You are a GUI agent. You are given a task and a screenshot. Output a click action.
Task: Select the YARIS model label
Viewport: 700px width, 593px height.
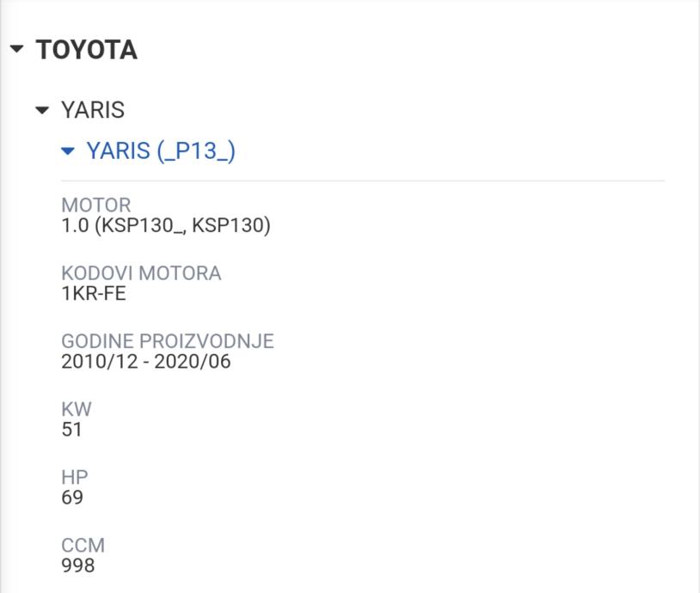pyautogui.click(x=92, y=110)
